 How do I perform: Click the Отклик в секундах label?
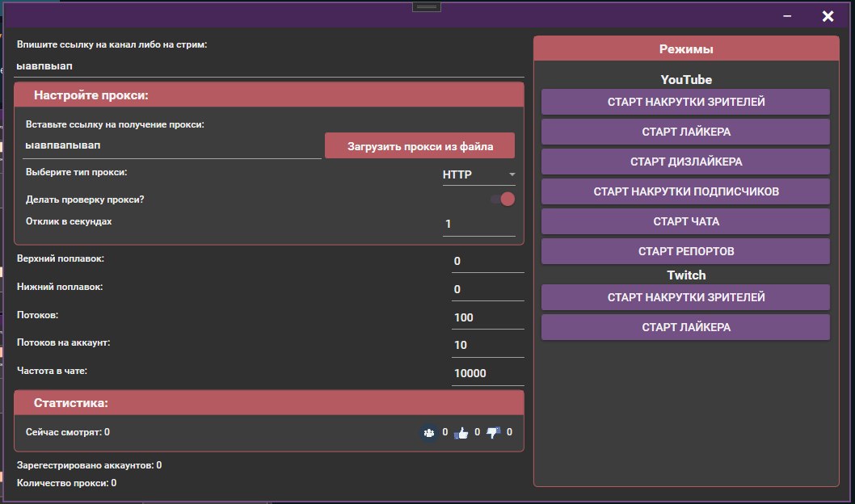[x=69, y=222]
